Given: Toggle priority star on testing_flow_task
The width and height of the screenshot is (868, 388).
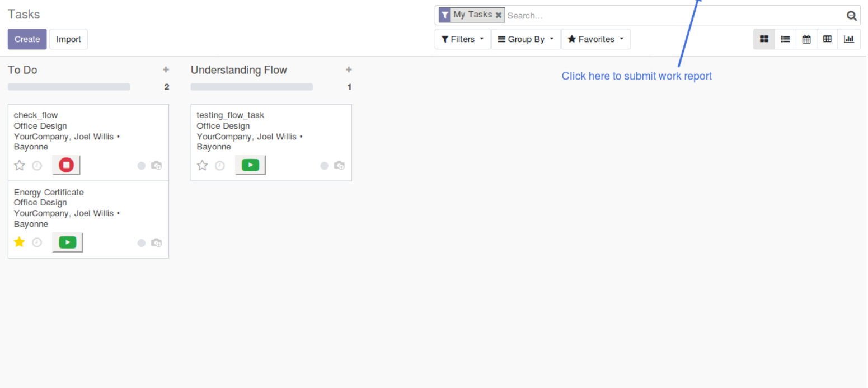Looking at the screenshot, I should [203, 165].
